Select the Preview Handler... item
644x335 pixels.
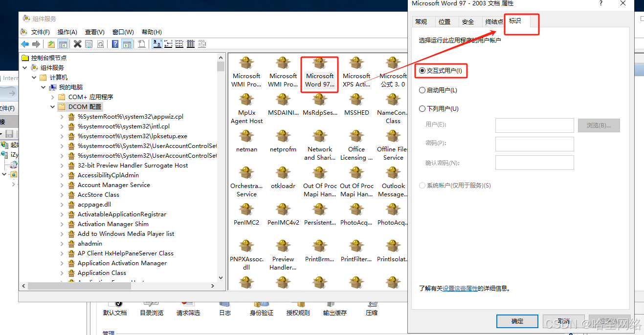(283, 255)
